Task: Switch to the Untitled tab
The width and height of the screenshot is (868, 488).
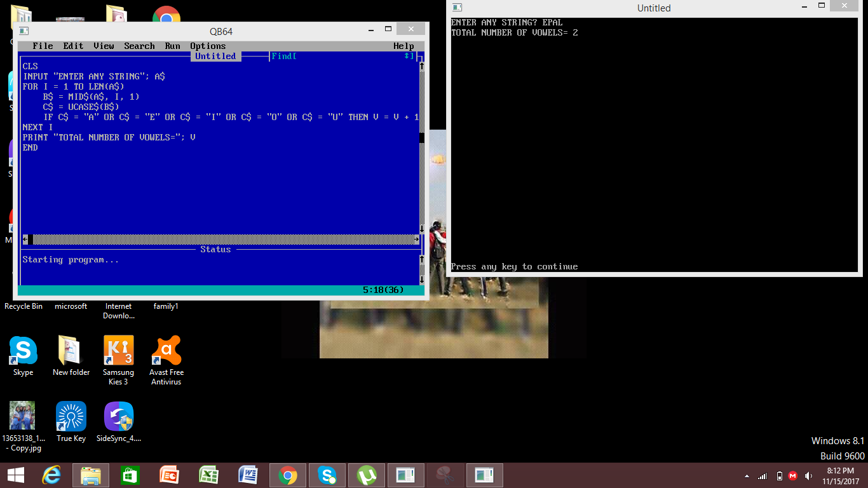Action: click(x=215, y=56)
